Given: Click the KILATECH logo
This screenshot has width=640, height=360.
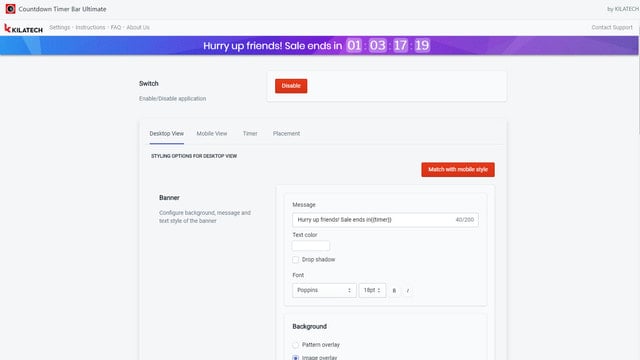Looking at the screenshot, I should (x=23, y=28).
